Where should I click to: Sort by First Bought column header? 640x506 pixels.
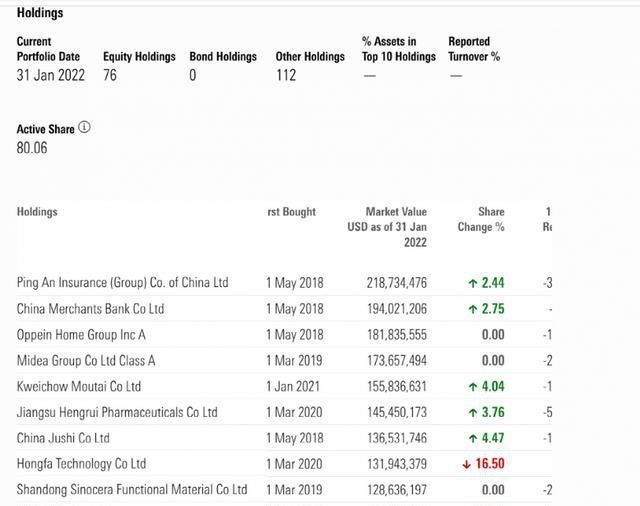click(x=291, y=211)
